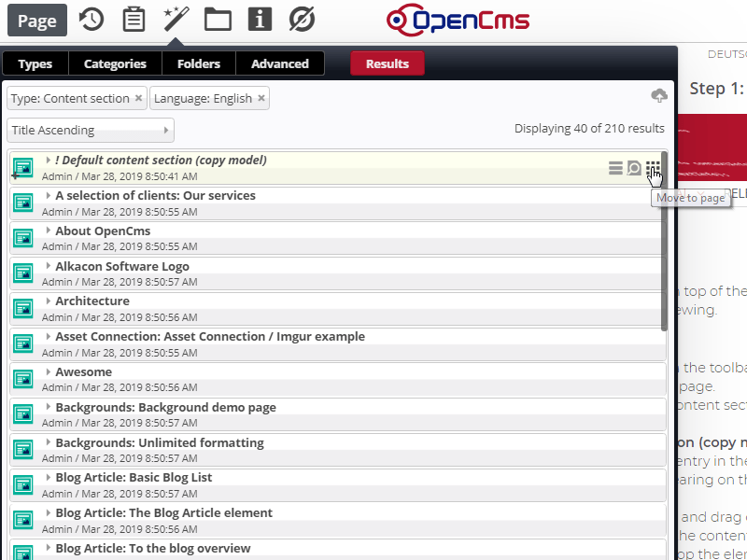Screen dimensions: 747x560
Task: Click the magic wand add-content icon
Action: tap(175, 20)
